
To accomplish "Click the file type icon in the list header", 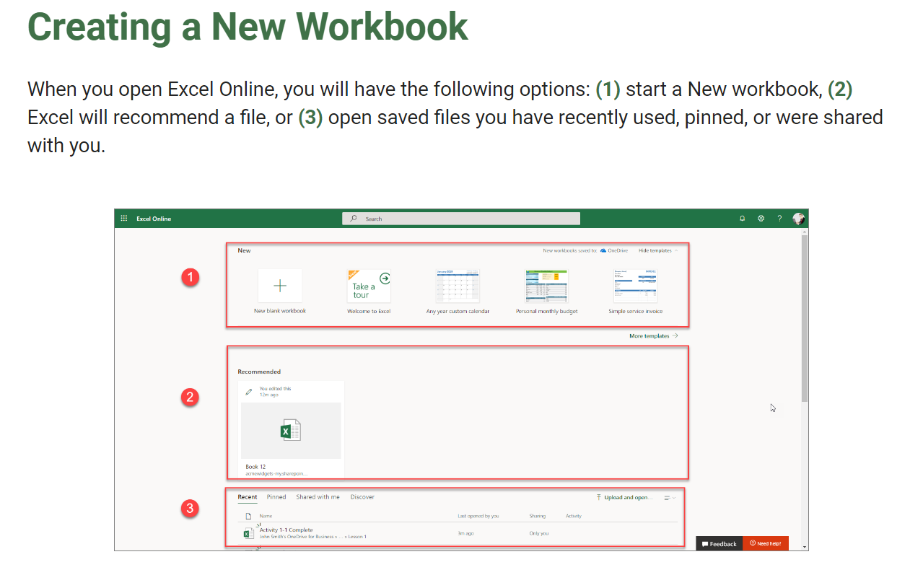I will click(x=248, y=517).
